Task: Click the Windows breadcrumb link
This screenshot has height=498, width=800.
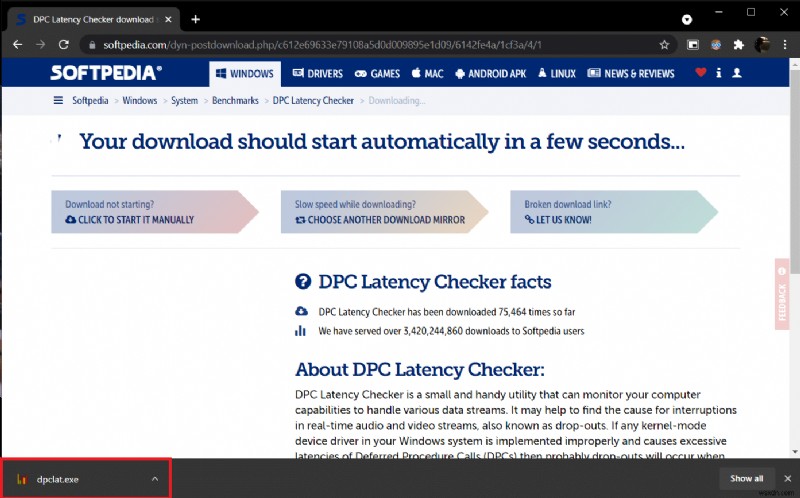Action: [140, 101]
